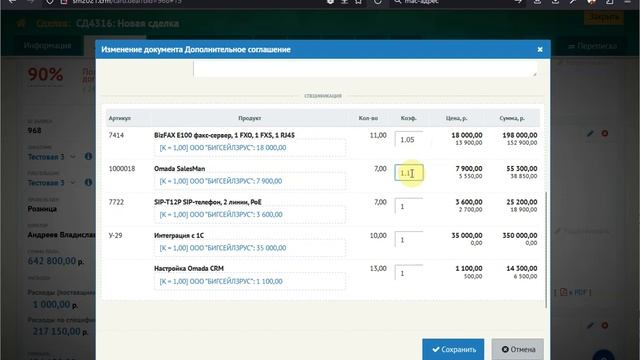Click 217 150,00 р. expenses value in background
This screenshot has height=360, width=640.
[60, 331]
